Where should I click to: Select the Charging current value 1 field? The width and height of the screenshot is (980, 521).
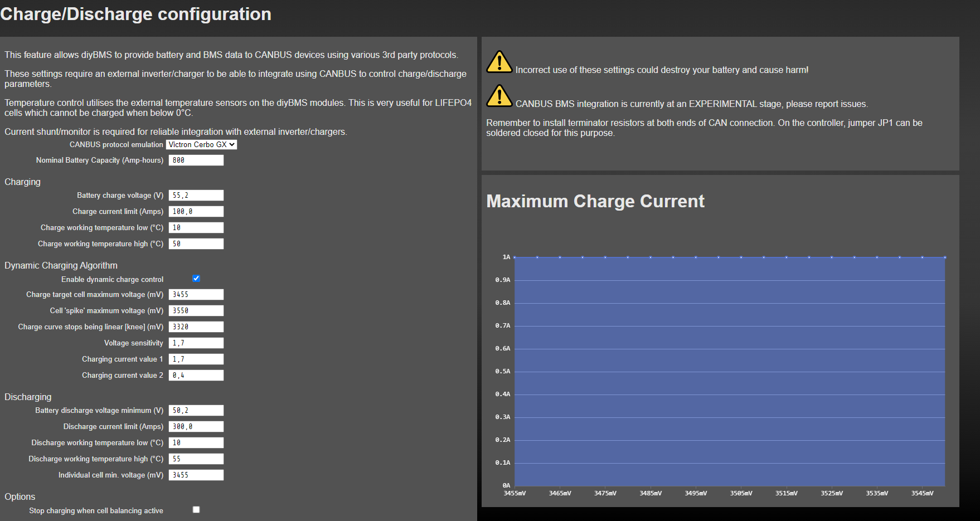196,359
